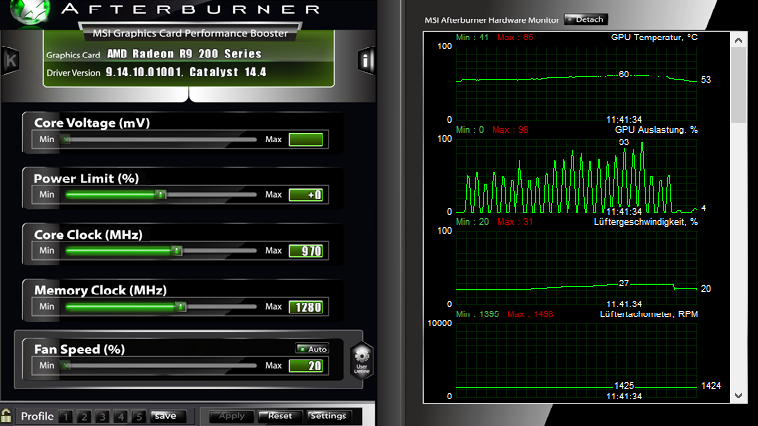Click the GPU Temperatur graph
Viewport: 758px width, 426px height.
[576, 83]
